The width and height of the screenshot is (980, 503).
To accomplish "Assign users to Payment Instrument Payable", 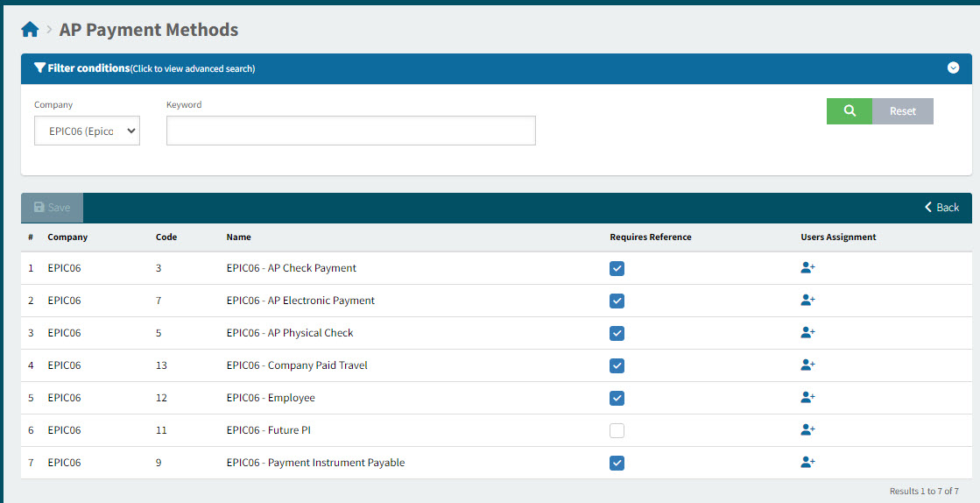I will pos(807,463).
